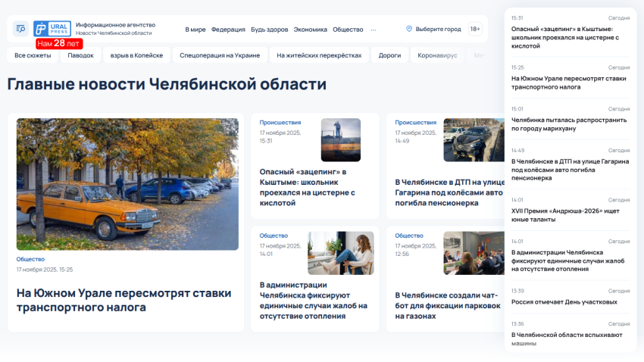Select 'взрыв в Копейске' topic tab

point(136,55)
